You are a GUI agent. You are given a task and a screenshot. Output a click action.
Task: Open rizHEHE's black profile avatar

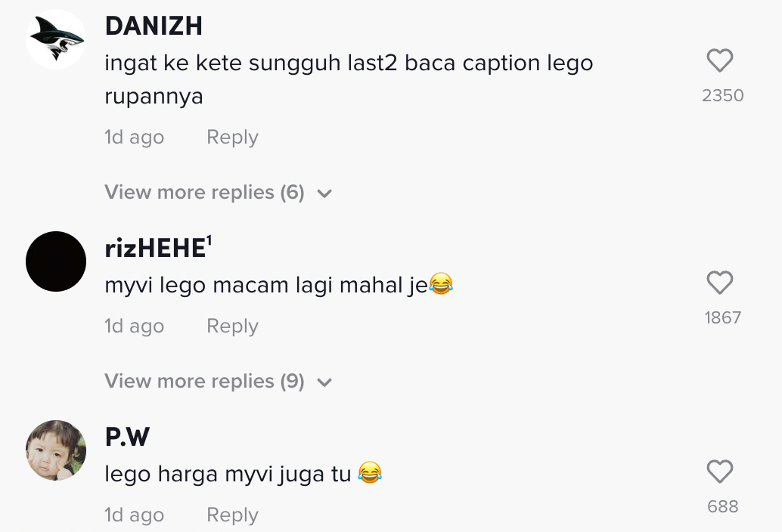[x=56, y=261]
